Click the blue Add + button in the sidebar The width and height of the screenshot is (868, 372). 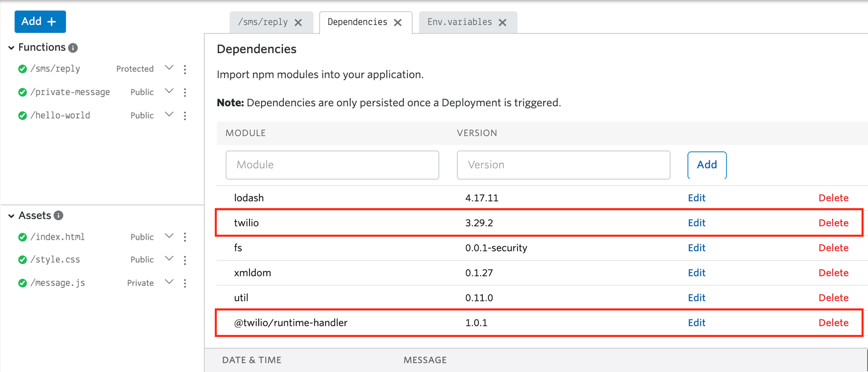[x=40, y=22]
